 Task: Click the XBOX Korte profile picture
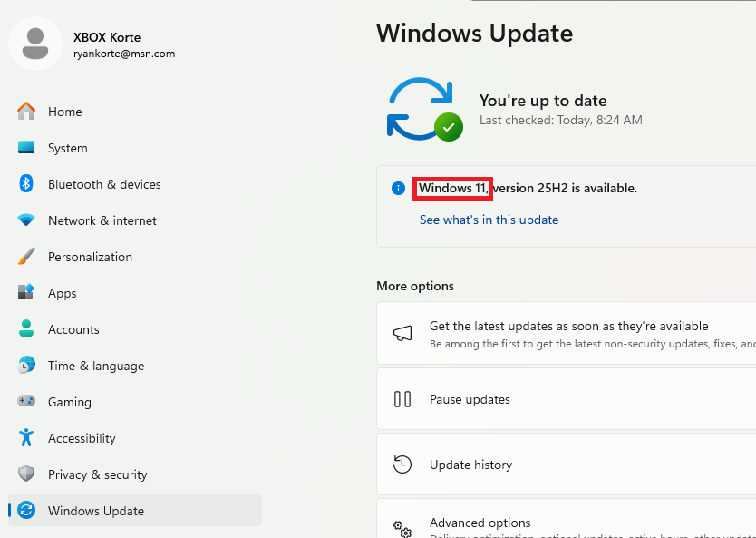pos(36,44)
